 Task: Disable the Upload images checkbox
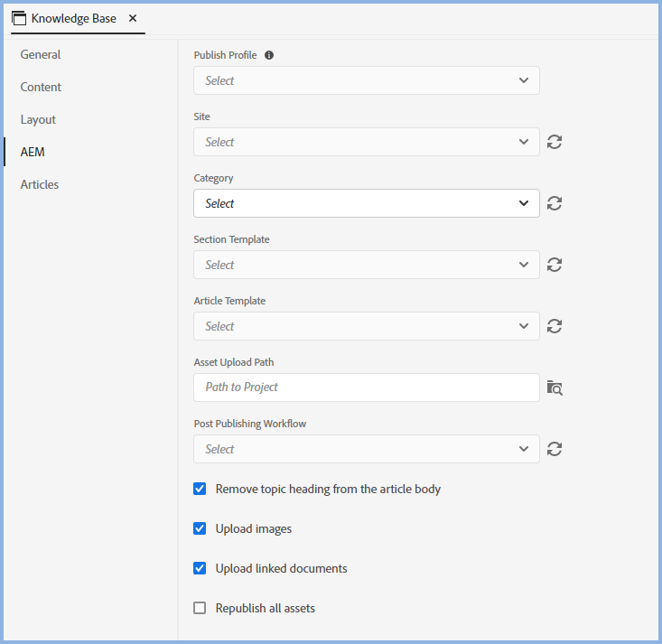coord(200,528)
